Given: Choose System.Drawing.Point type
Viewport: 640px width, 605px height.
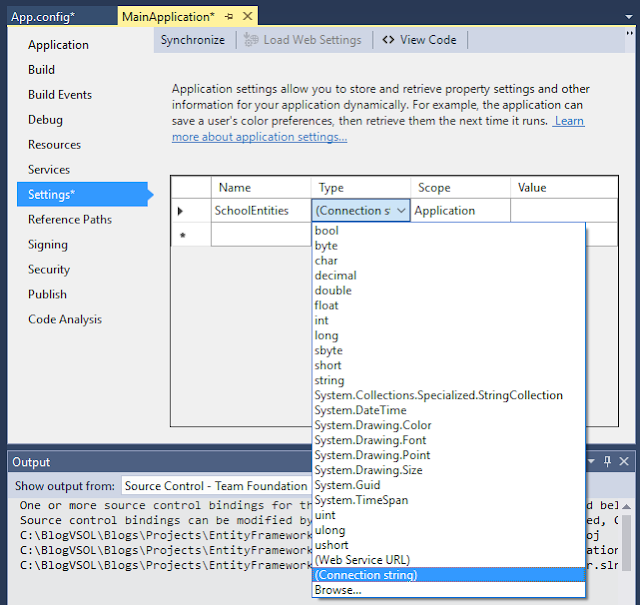Looking at the screenshot, I should tap(449, 455).
